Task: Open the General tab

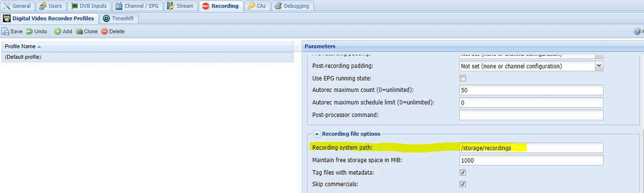Action: (17, 6)
